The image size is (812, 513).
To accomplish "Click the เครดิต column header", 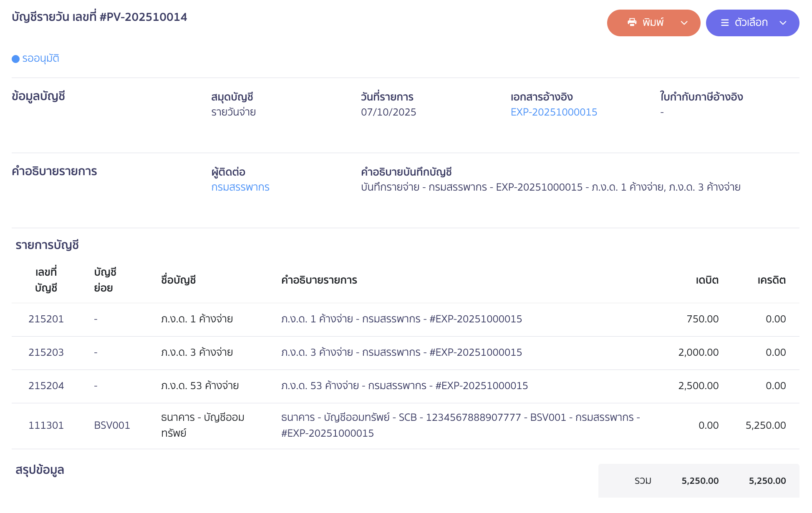I will point(772,280).
